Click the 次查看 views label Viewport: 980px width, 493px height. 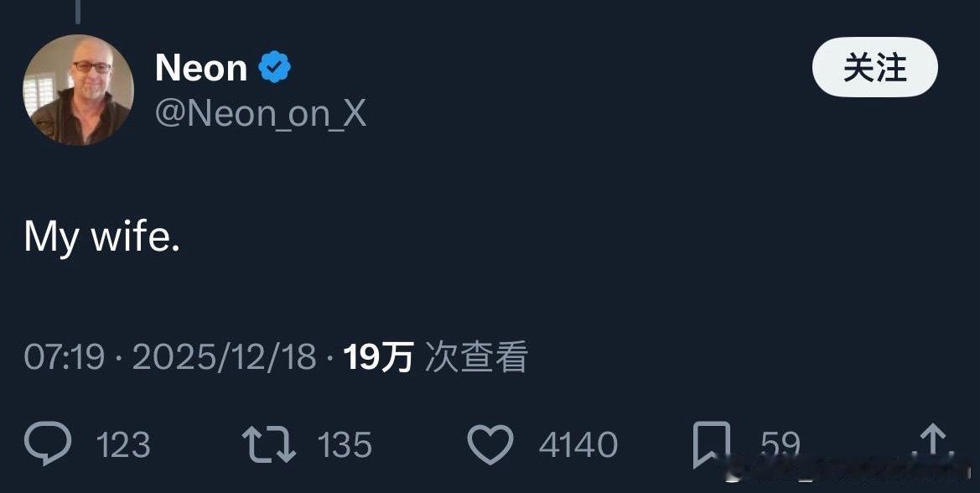tap(476, 358)
